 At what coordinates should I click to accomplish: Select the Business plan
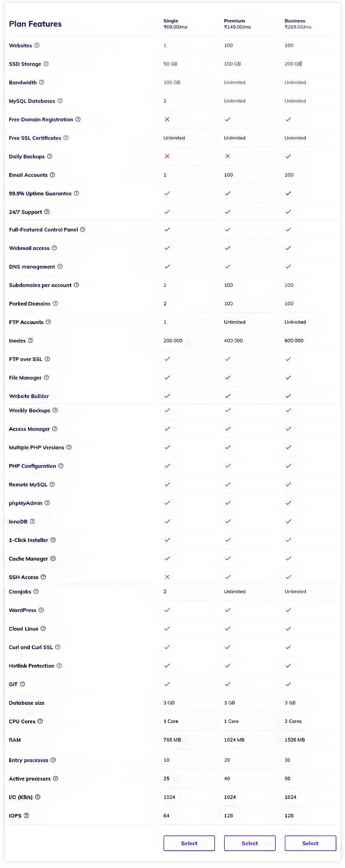[310, 843]
